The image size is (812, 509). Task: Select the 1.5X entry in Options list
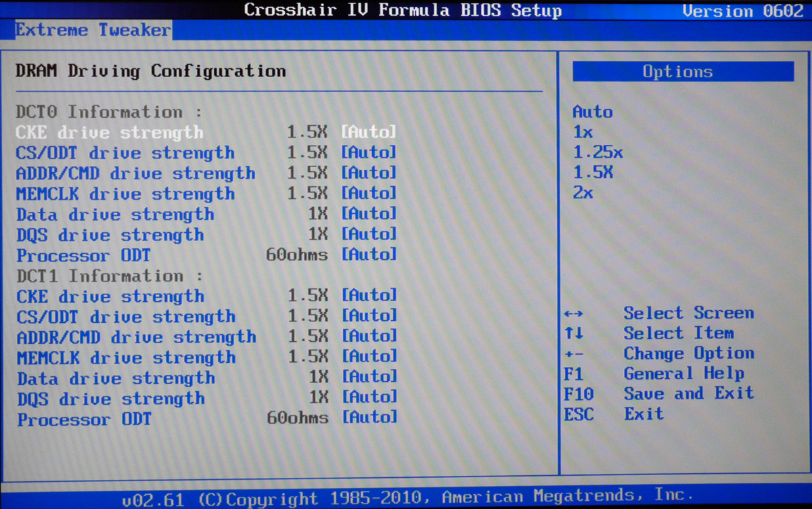[593, 173]
